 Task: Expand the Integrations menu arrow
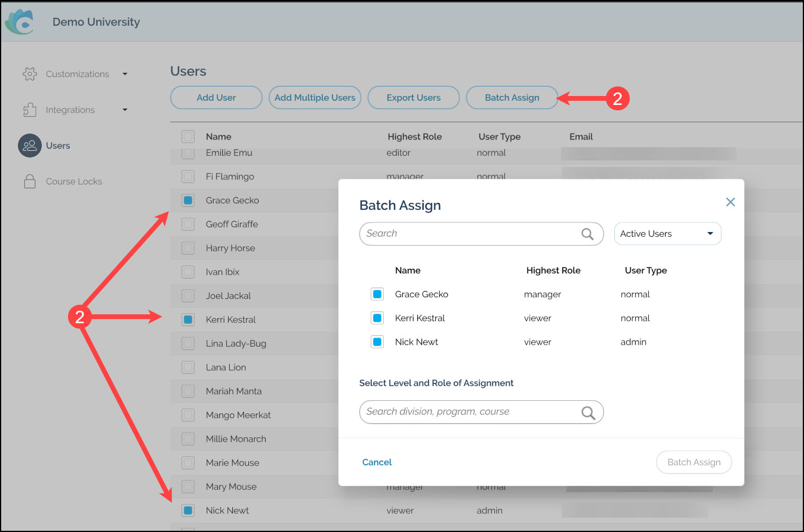tap(125, 110)
